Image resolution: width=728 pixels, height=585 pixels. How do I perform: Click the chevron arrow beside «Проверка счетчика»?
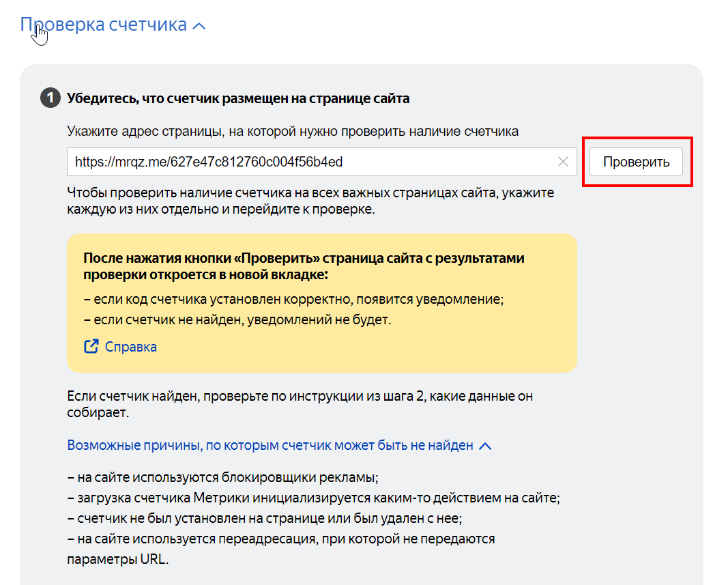(x=199, y=26)
